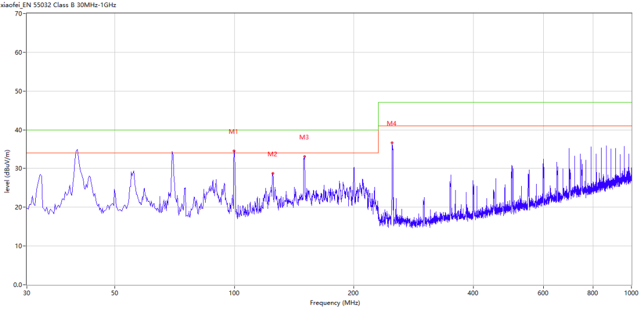Viewport: 644px width, 309px height.
Task: Click the 400 tick on frequency axis
Action: 473,294
